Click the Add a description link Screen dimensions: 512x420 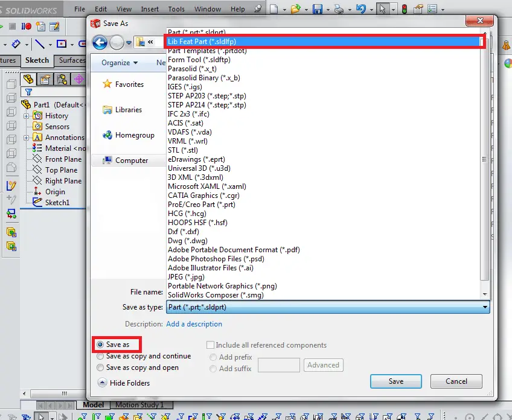pos(194,324)
